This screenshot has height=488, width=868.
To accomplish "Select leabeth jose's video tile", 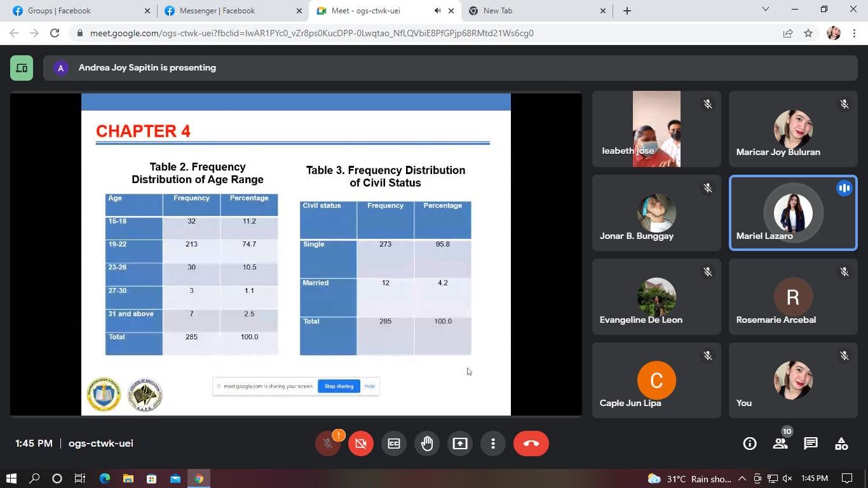I will [656, 129].
